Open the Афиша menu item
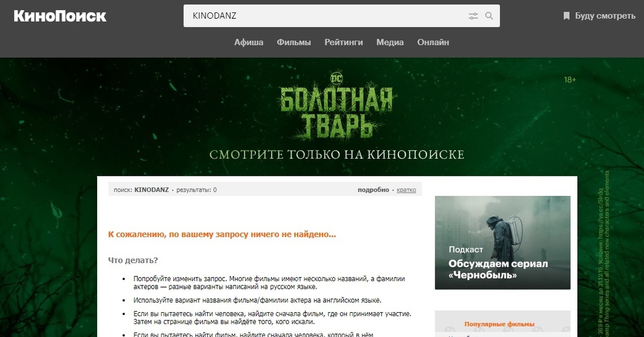Image resolution: width=644 pixels, height=337 pixels. (248, 42)
